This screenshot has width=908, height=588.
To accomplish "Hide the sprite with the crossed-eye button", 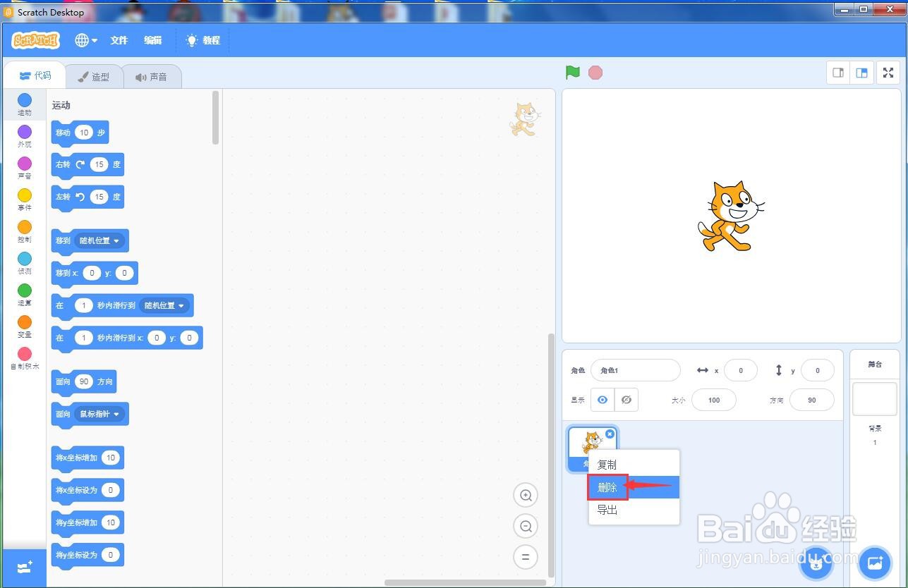I will coord(626,400).
